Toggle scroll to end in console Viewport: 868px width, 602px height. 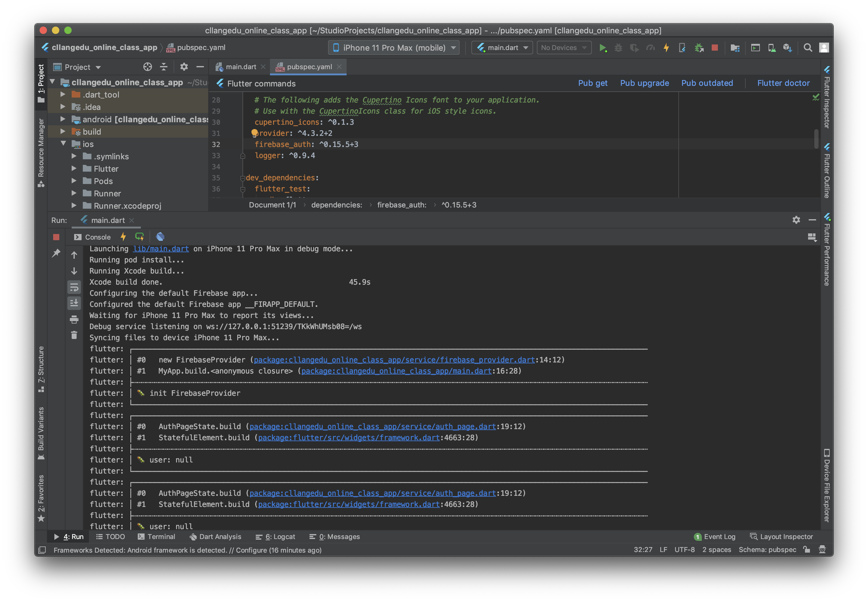pos(74,303)
